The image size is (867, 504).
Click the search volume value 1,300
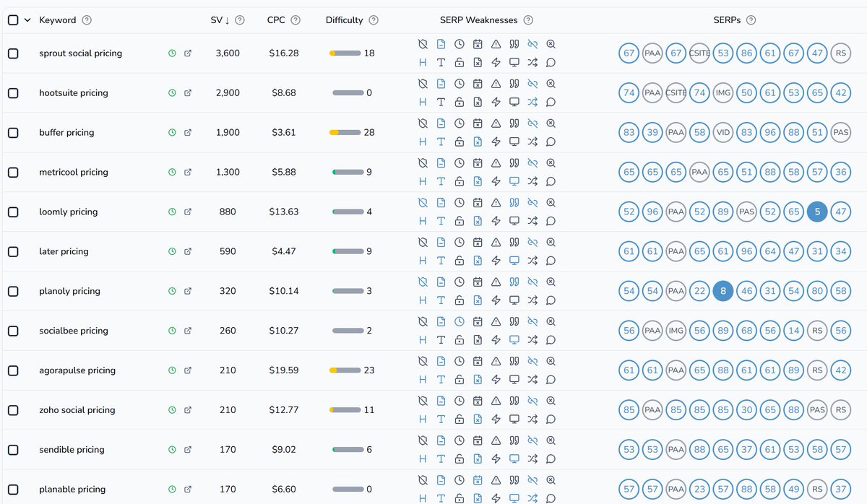pyautogui.click(x=228, y=173)
